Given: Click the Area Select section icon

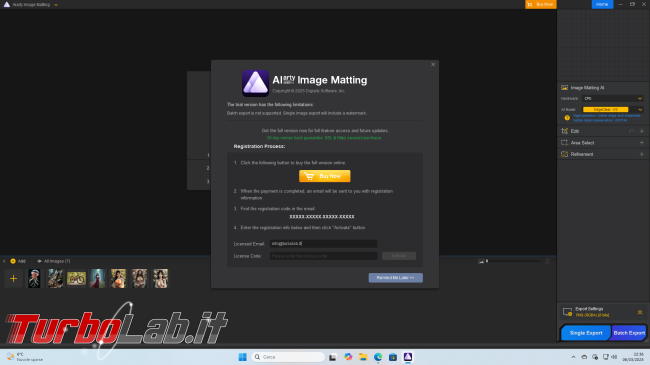Looking at the screenshot, I should (564, 143).
